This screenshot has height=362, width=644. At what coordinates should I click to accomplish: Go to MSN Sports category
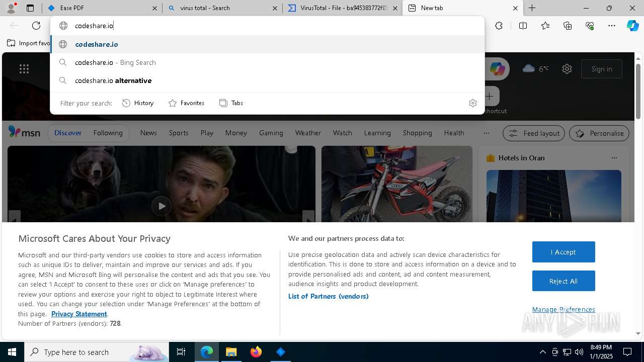pos(179,133)
